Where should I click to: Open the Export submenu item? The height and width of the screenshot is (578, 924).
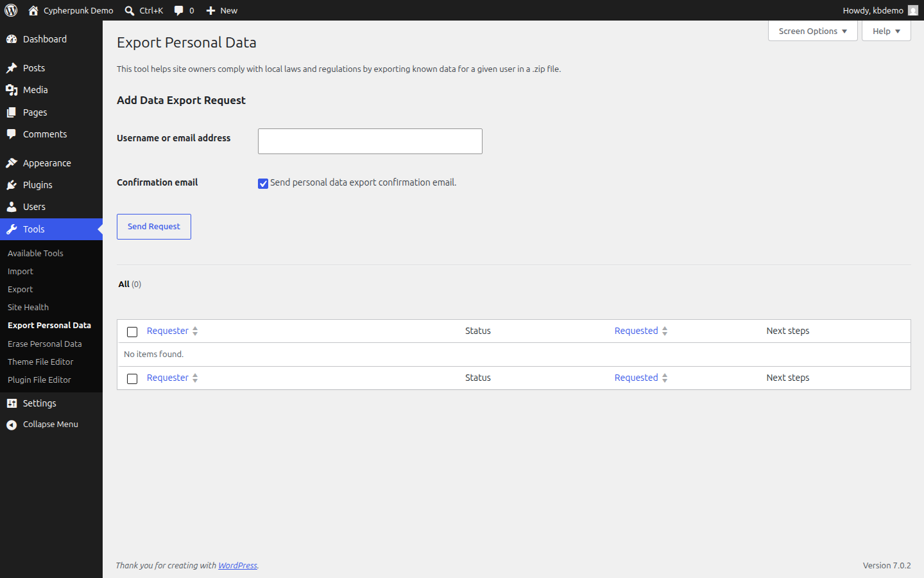pyautogui.click(x=21, y=289)
